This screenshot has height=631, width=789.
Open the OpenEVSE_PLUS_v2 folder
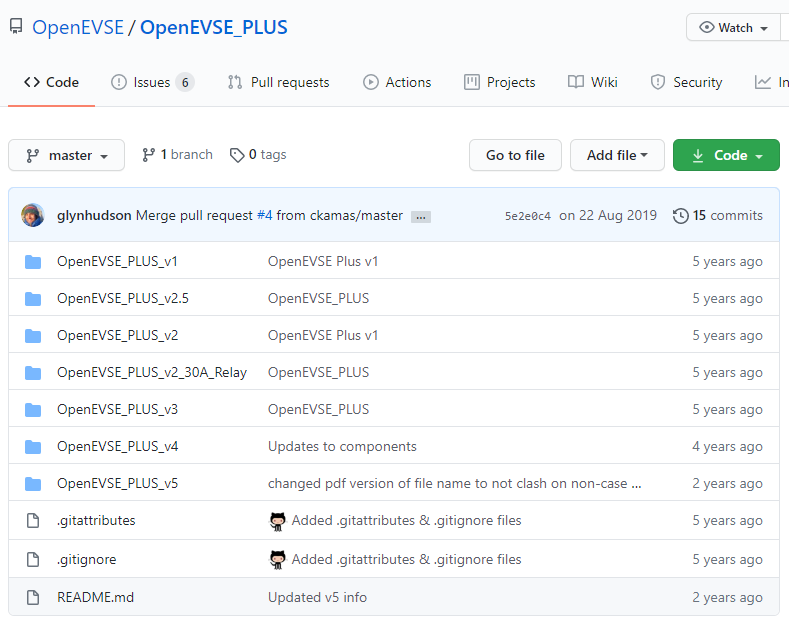point(117,336)
